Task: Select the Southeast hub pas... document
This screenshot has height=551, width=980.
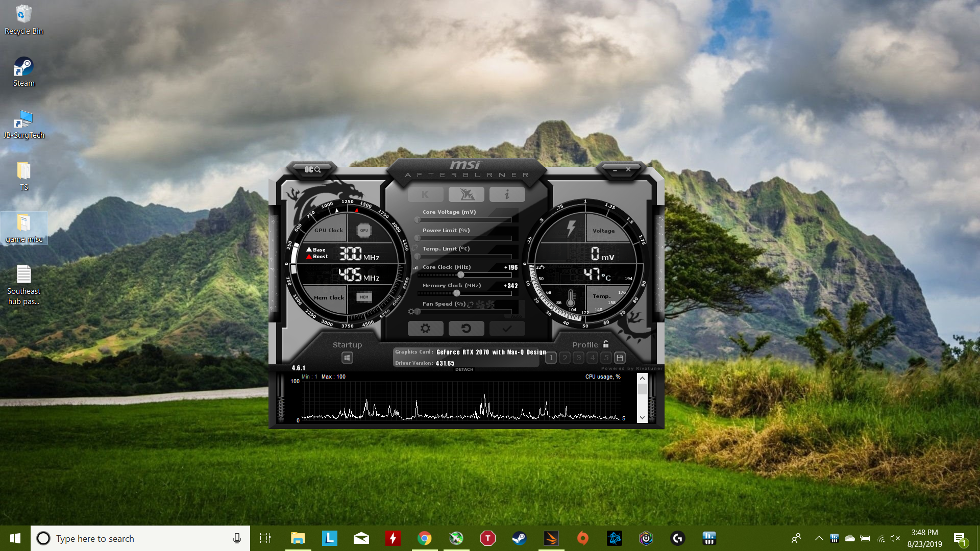Action: coord(23,285)
